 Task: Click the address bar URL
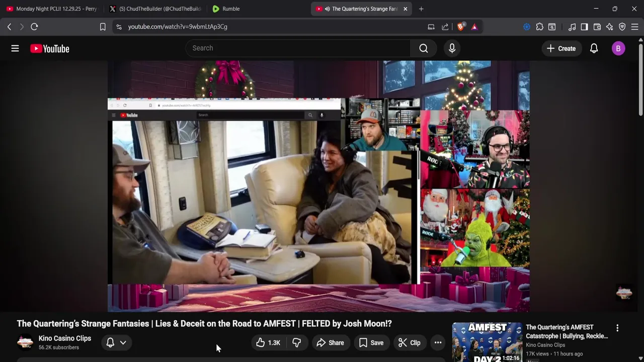click(x=178, y=27)
